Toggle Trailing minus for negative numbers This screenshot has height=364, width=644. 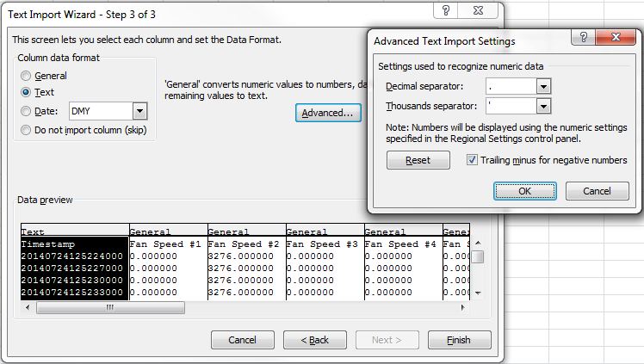pos(472,160)
